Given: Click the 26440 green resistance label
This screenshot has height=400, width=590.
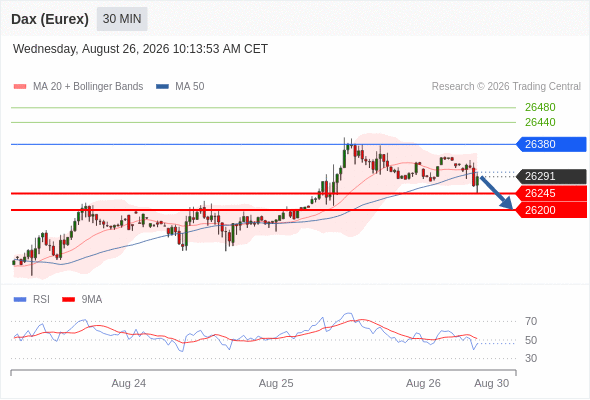Looking at the screenshot, I should point(540,122).
